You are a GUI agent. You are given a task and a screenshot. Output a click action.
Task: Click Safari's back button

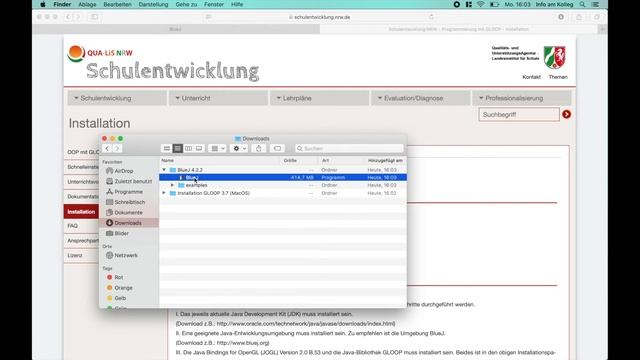[68, 17]
